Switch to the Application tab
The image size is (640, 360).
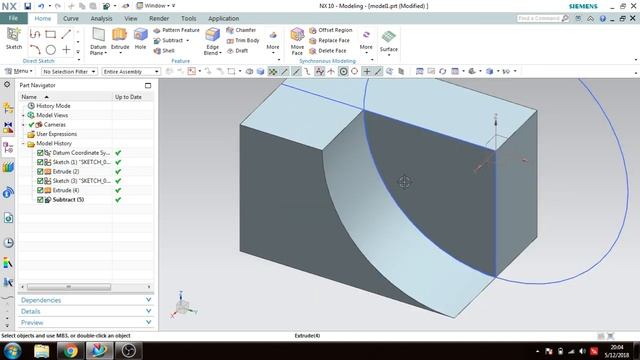[x=223, y=18]
